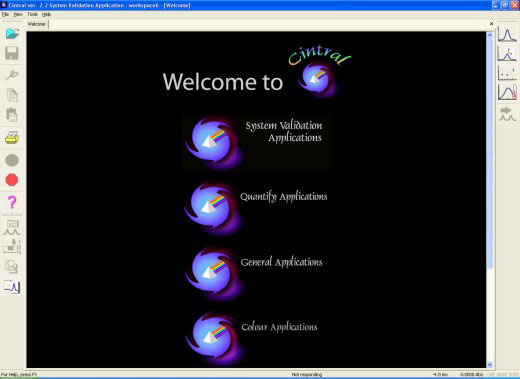The width and height of the screenshot is (520, 379).
Task: Click the red stop octagon icon
Action: [12, 180]
